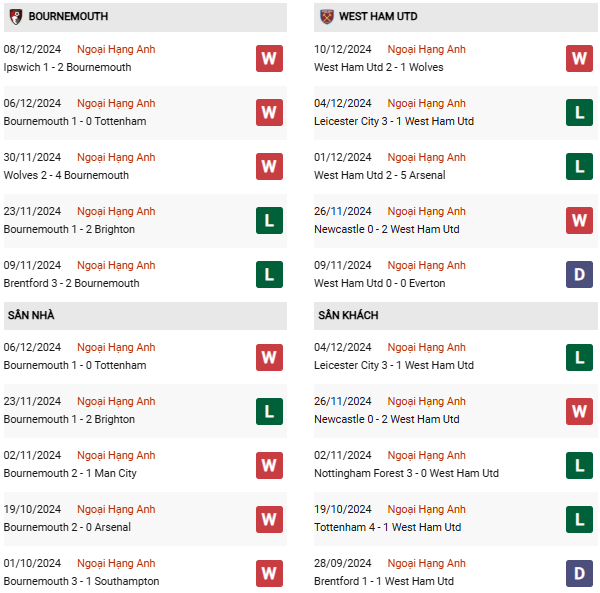This screenshot has width=600, height=593.
Task: Click the West Ham Utd club crest icon
Action: (327, 17)
